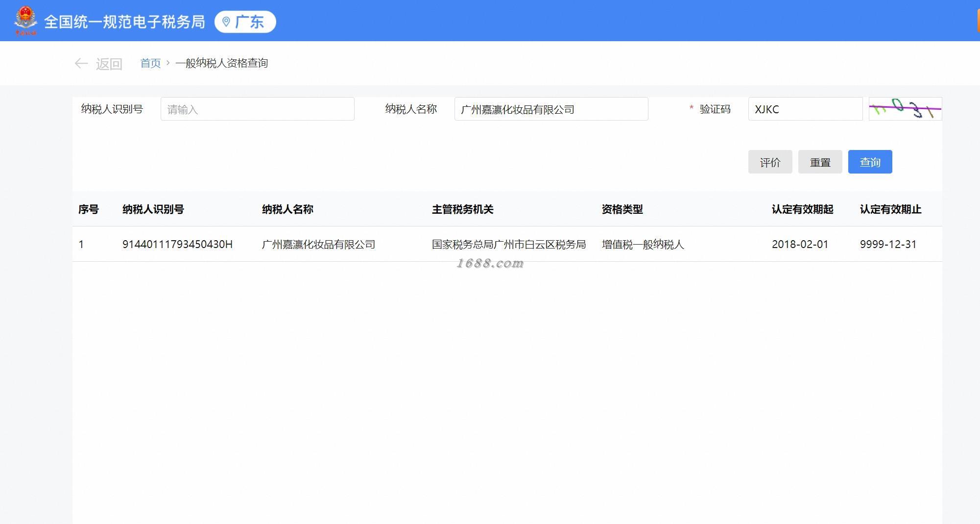This screenshot has height=524, width=980.
Task: Click the 资格类型 column header
Action: pyautogui.click(x=622, y=209)
